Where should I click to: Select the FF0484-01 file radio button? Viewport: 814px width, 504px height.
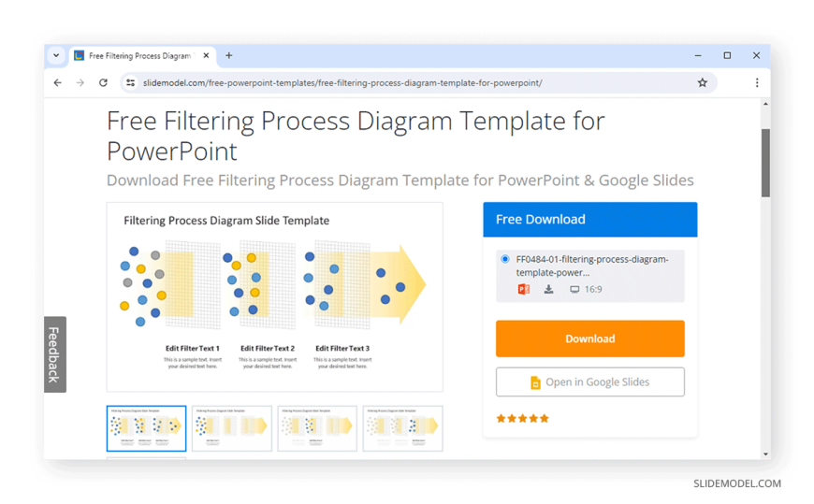[505, 259]
